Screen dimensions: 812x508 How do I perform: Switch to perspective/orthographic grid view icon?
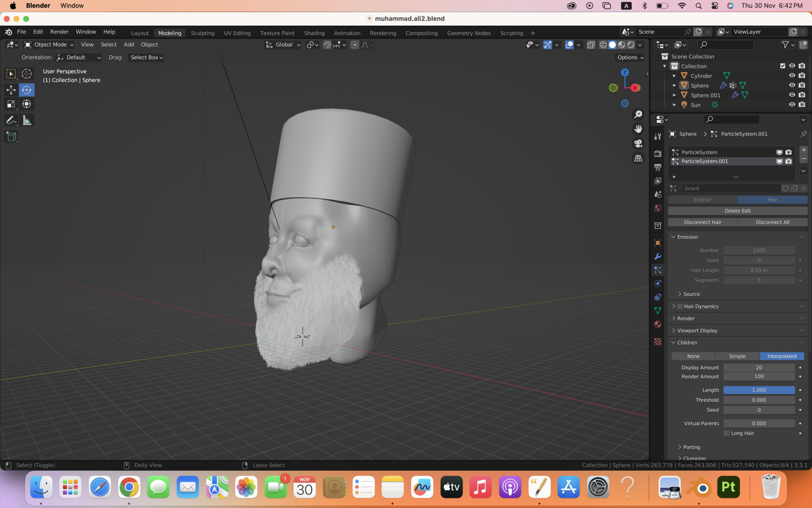[638, 158]
